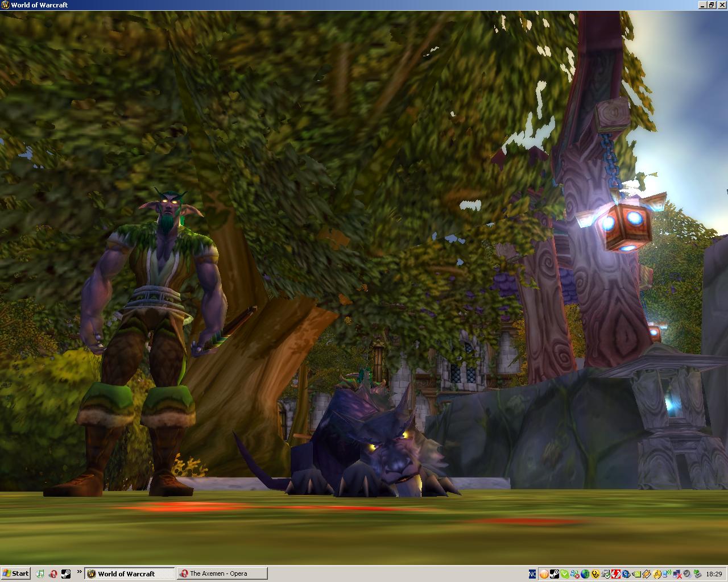Open the yellow stethoscope tray icon
Screen dimensions: 728x582
pyautogui.click(x=595, y=574)
